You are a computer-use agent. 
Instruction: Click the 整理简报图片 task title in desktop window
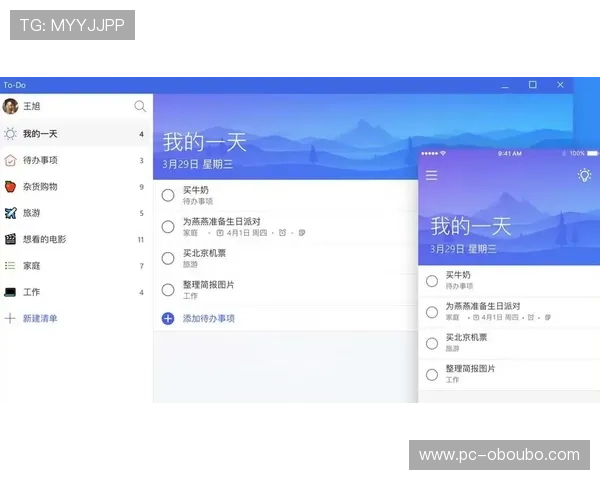pyautogui.click(x=209, y=284)
